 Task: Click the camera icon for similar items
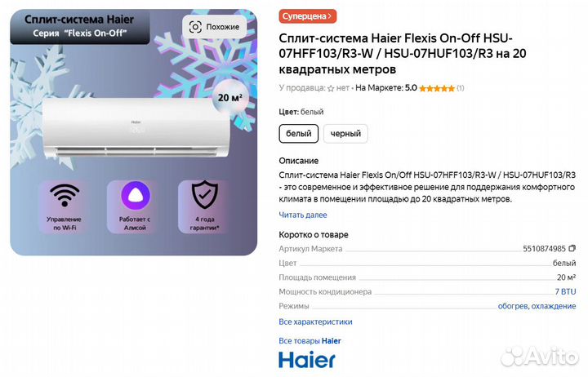click(195, 27)
